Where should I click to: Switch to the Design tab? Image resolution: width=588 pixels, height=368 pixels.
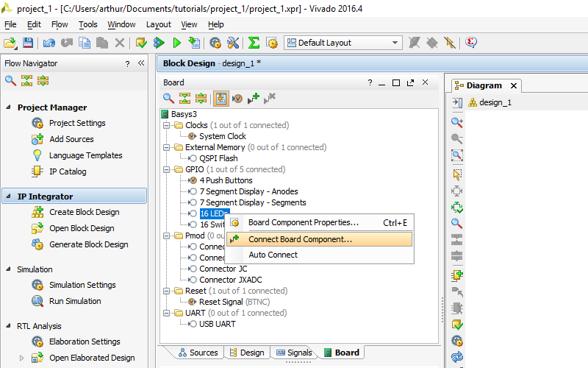pos(247,353)
